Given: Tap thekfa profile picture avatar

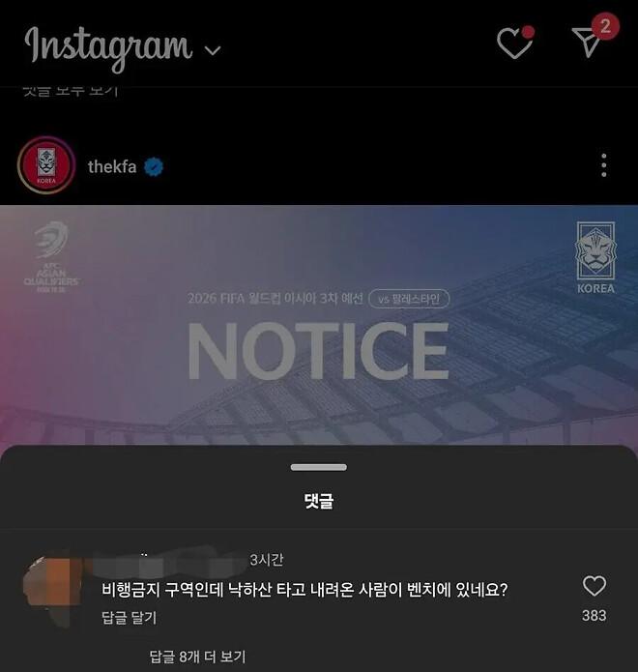Looking at the screenshot, I should 46,165.
